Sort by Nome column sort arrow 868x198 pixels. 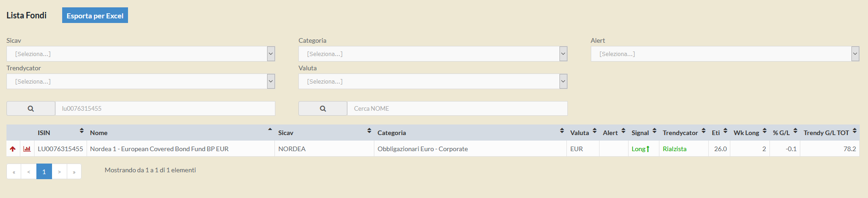pos(270,130)
